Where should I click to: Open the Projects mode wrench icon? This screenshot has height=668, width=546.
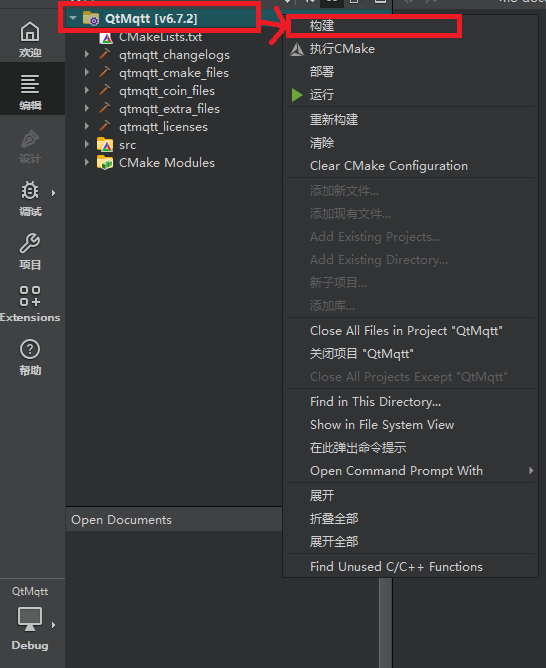[x=30, y=243]
